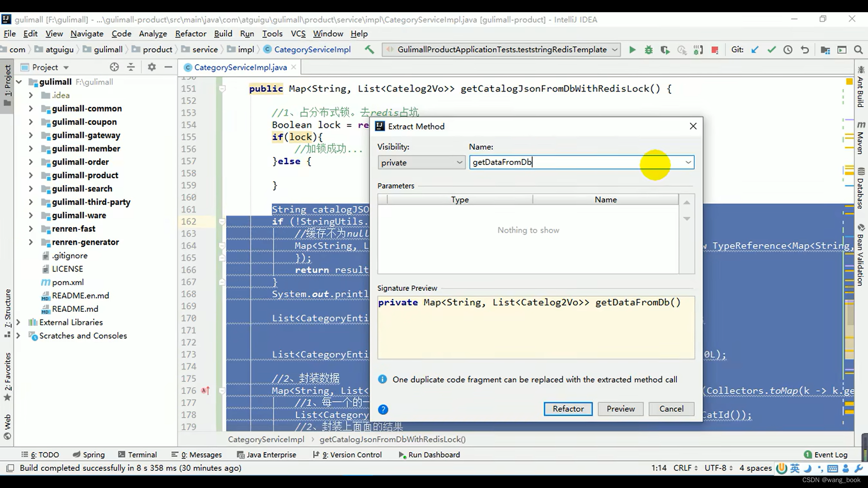Screen dimensions: 868x488
Task: Commit changes with the green checkmark
Action: (x=772, y=50)
